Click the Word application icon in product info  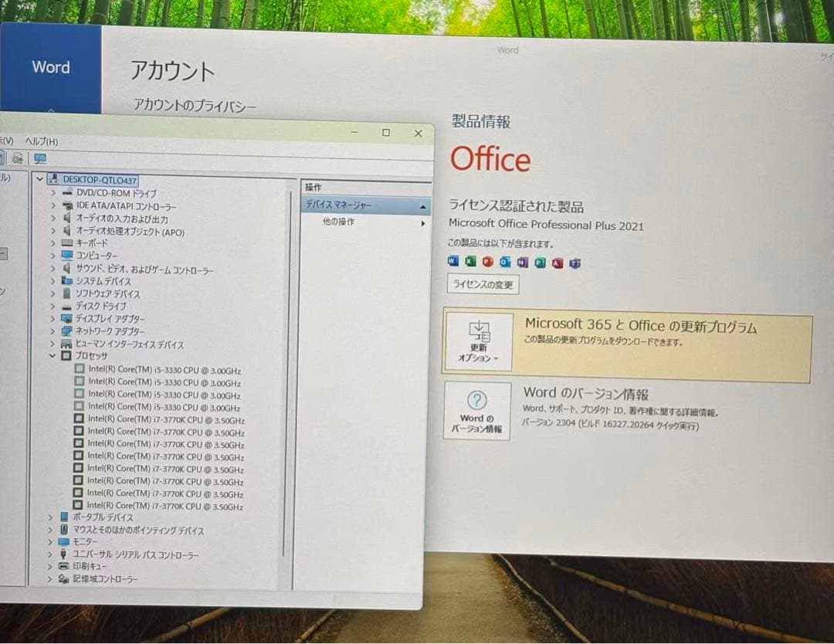pyautogui.click(x=453, y=262)
